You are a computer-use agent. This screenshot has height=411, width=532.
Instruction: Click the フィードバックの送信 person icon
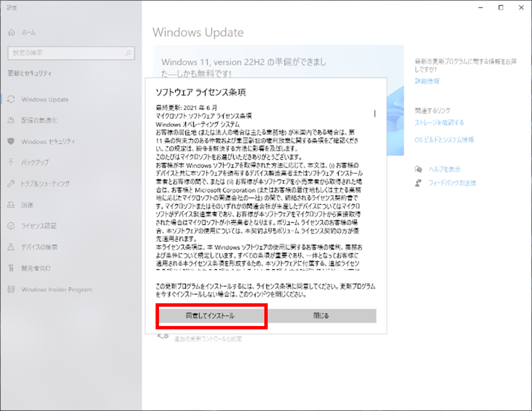click(x=418, y=183)
